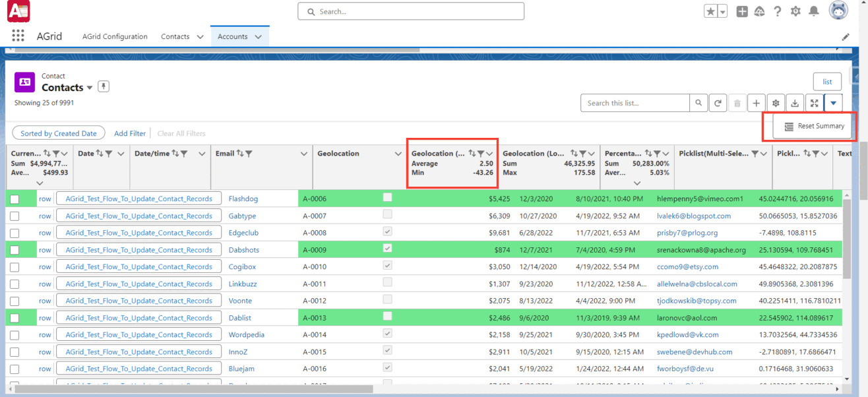Click the email lvalek6@blogspot.com
The image size is (868, 397).
click(694, 216)
